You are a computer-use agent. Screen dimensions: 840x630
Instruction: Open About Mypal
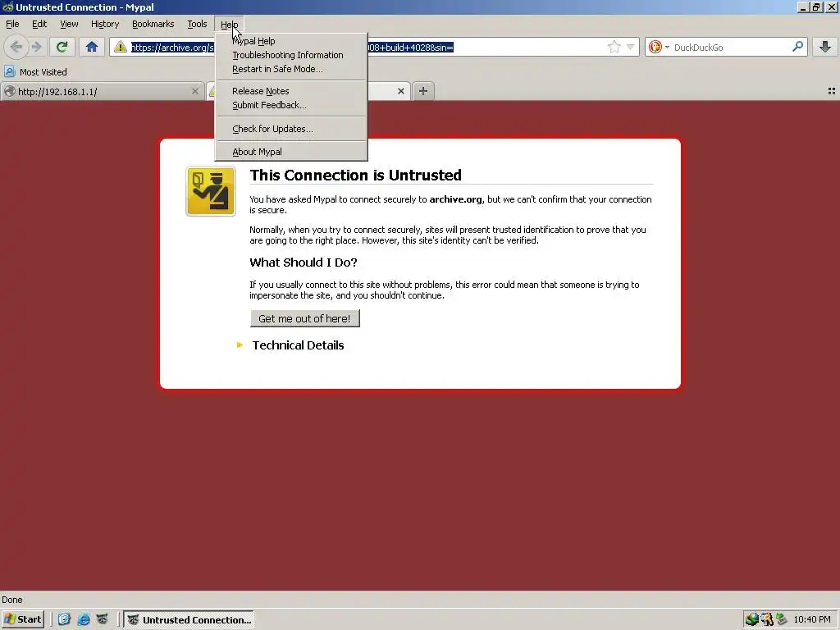tap(291, 152)
